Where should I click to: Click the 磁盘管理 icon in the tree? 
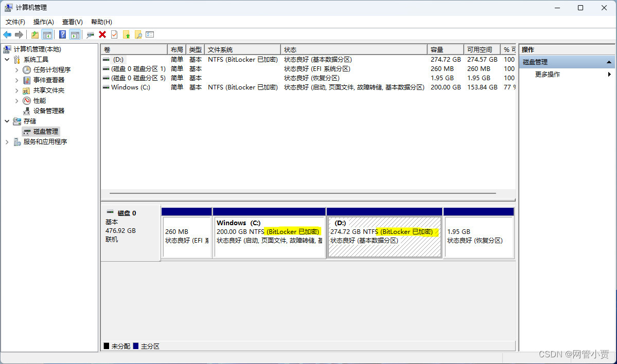(x=27, y=131)
